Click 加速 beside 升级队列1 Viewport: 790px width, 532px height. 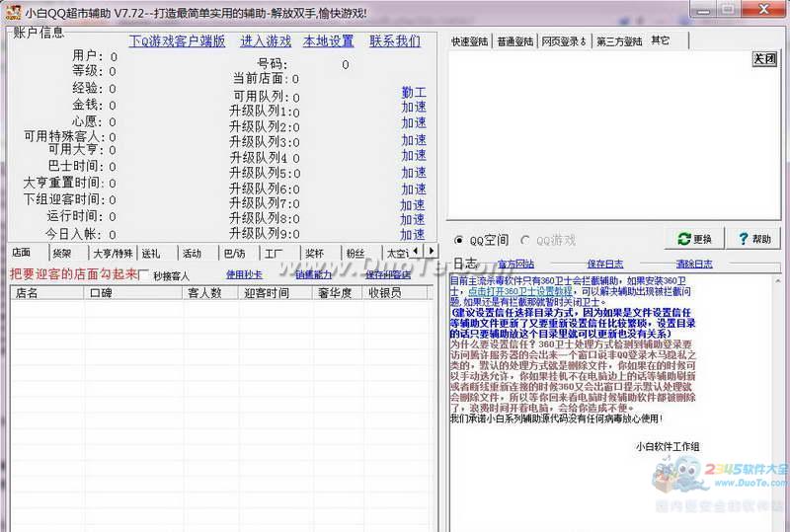point(414,108)
